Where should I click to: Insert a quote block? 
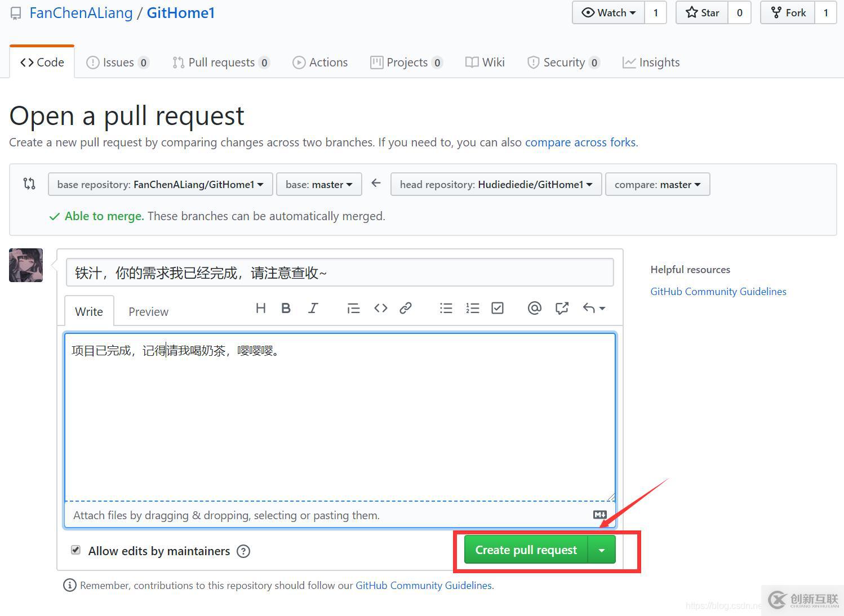click(x=353, y=308)
